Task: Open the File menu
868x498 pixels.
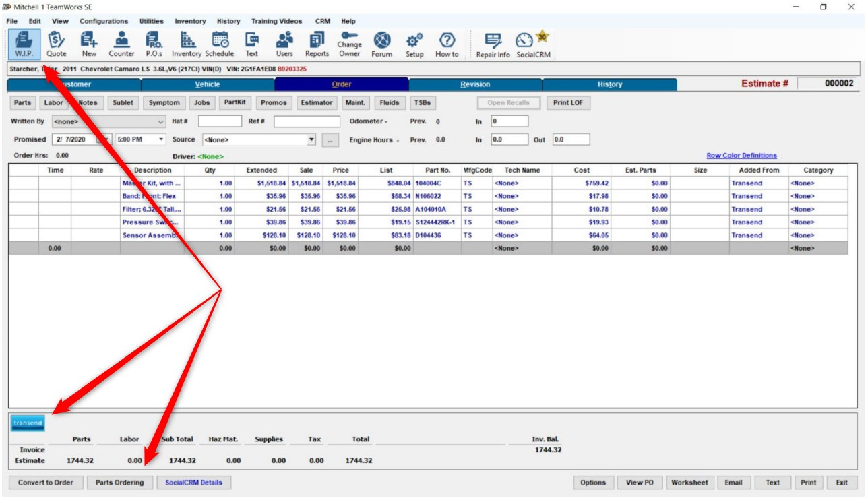Action: 12,21
